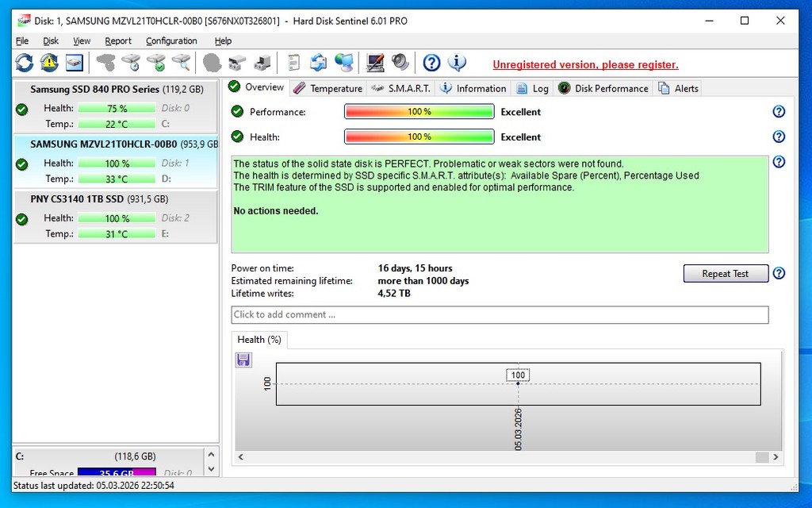The height and width of the screenshot is (508, 812).
Task: Open the Configuration menu
Action: click(x=171, y=41)
